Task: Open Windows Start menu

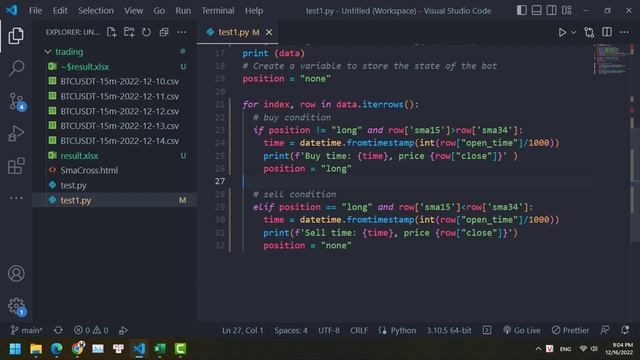Action: (x=16, y=349)
